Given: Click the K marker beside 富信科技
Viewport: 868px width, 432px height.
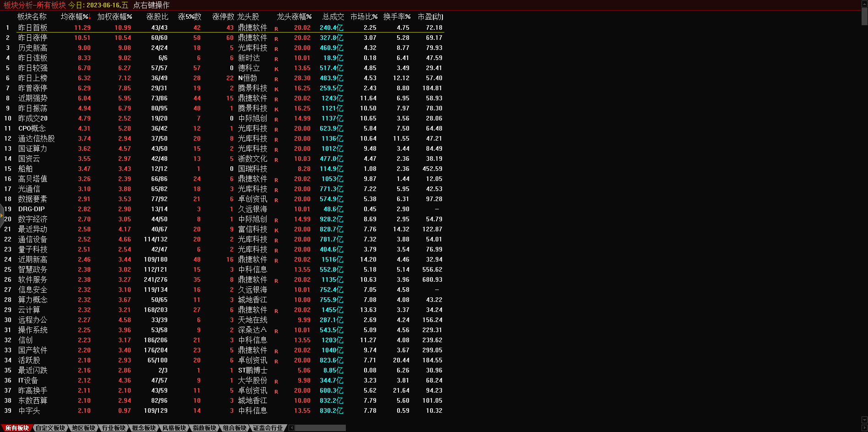Looking at the screenshot, I should click(276, 230).
